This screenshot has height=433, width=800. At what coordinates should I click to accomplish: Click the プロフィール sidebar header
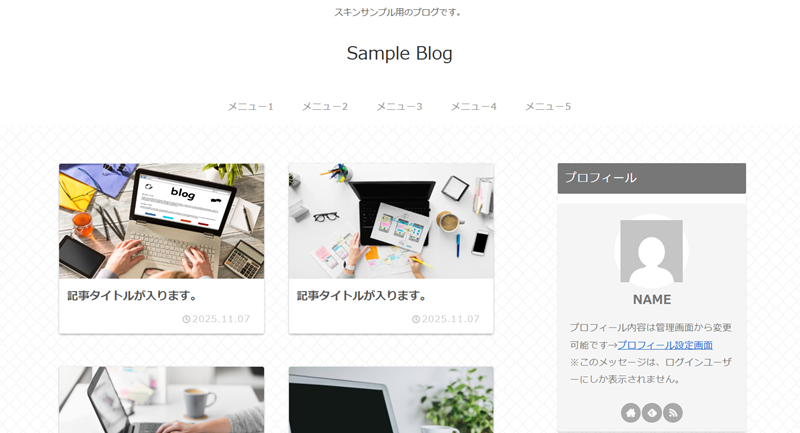[652, 178]
